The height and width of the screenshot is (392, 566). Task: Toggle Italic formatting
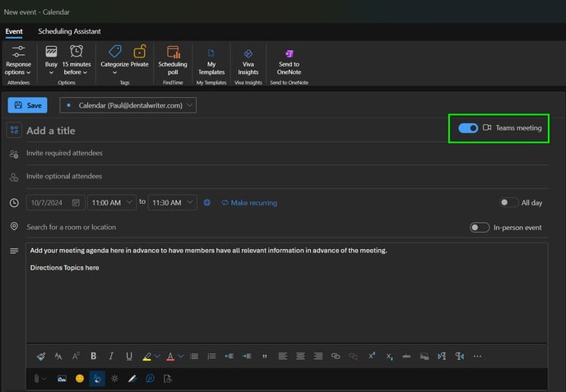[x=111, y=357]
